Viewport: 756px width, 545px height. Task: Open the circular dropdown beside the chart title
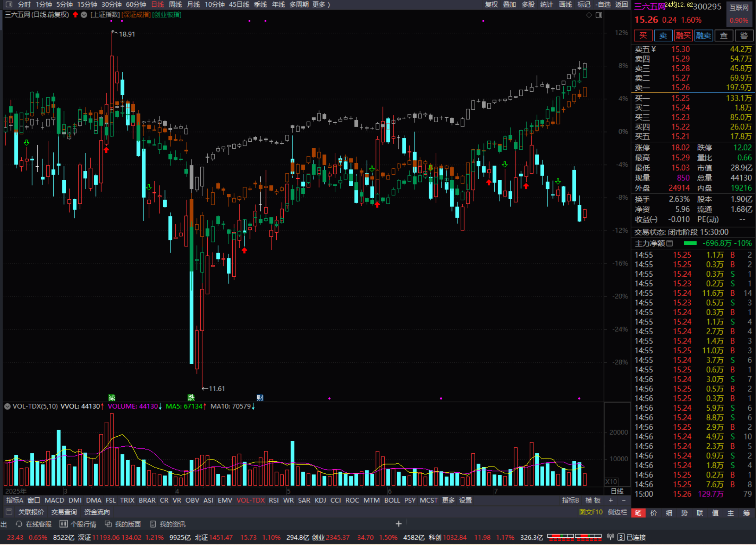pyautogui.click(x=84, y=15)
